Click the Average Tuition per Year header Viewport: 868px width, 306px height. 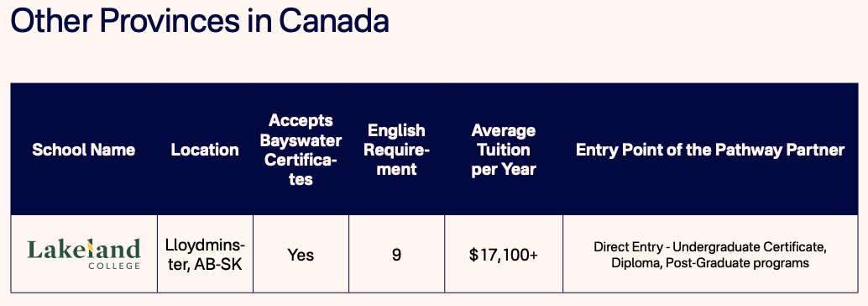click(x=503, y=150)
